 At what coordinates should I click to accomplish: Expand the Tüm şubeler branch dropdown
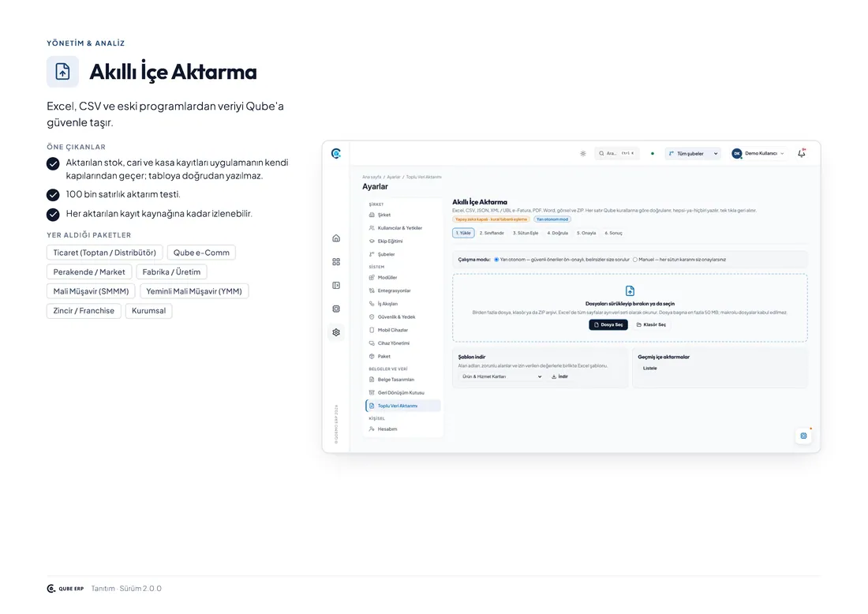pyautogui.click(x=693, y=153)
